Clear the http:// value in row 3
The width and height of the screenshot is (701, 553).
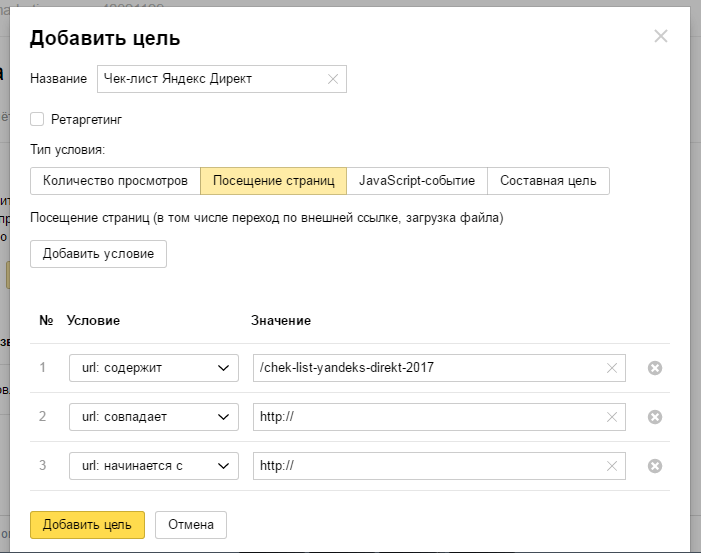pyautogui.click(x=612, y=466)
